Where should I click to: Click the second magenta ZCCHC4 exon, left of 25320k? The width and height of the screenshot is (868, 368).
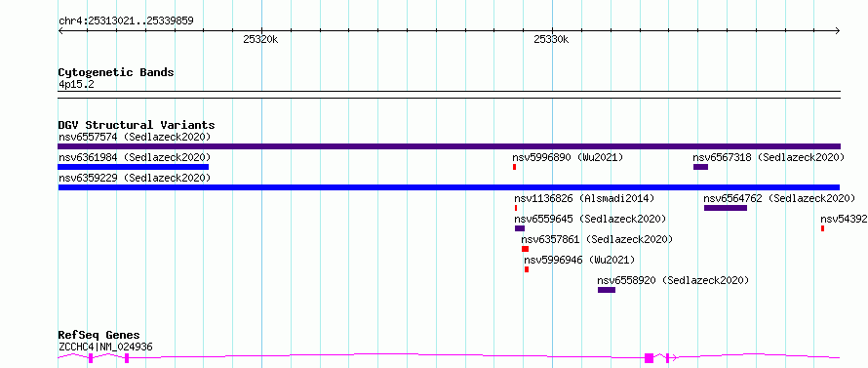click(x=127, y=358)
